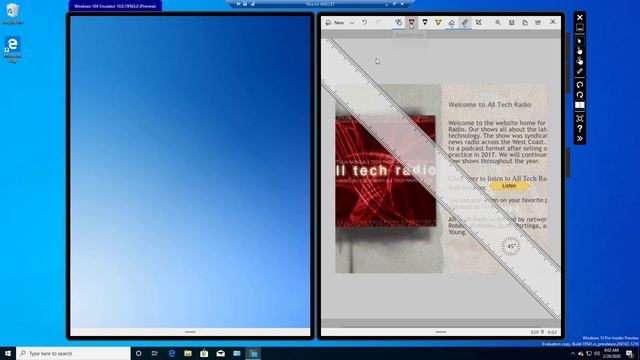Open the Mail app from taskbar

(x=220, y=353)
